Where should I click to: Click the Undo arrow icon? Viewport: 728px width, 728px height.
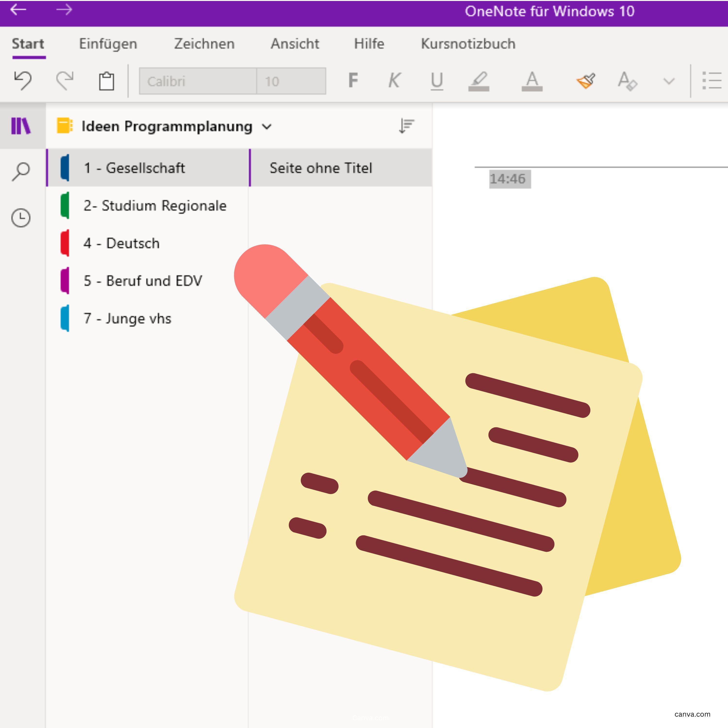coord(23,80)
